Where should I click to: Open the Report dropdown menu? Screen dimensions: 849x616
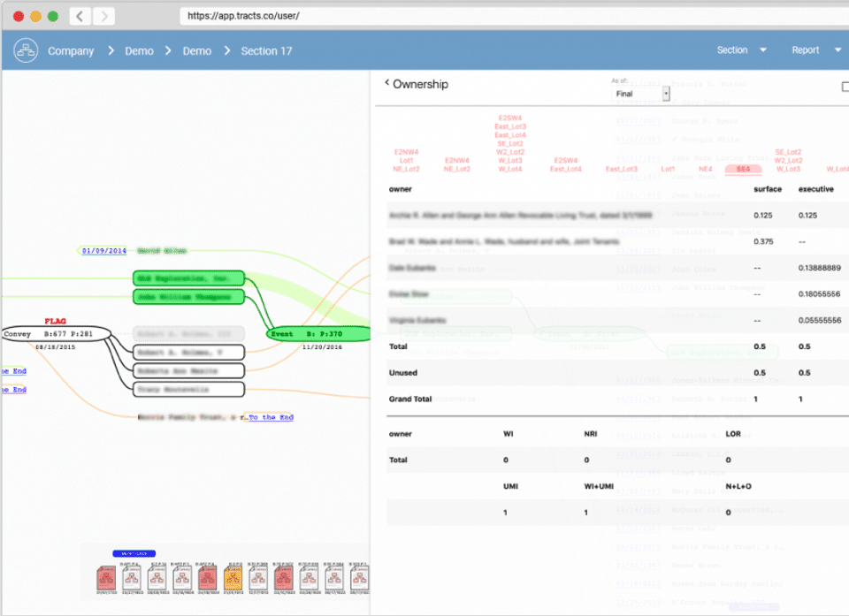pos(816,49)
